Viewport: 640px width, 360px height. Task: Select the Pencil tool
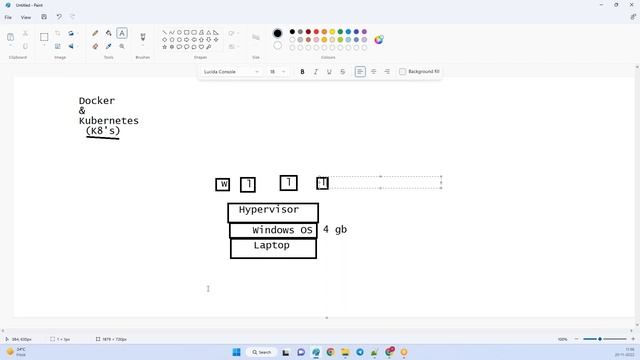[96, 33]
